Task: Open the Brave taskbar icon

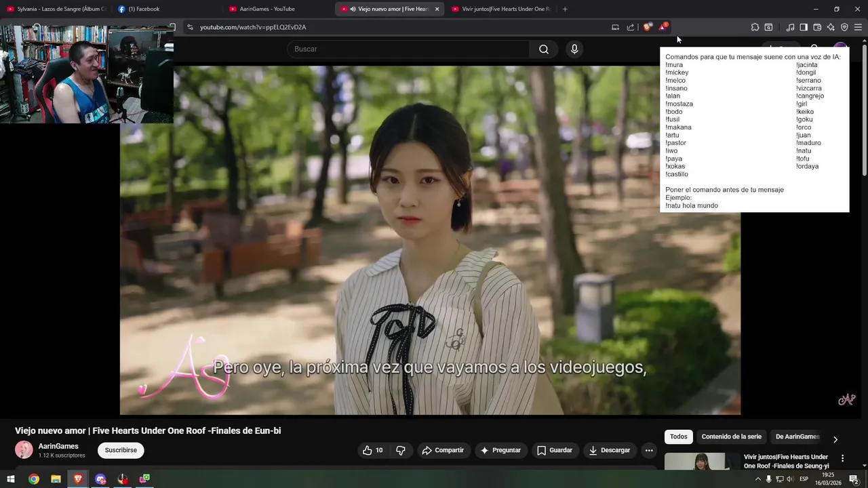Action: pyautogui.click(x=78, y=479)
